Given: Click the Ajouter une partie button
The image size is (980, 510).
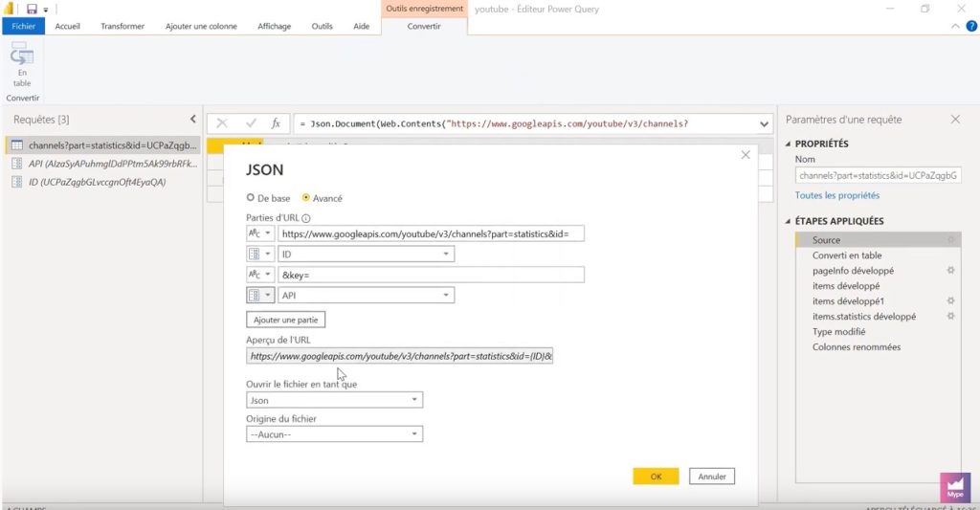Looking at the screenshot, I should coord(285,320).
